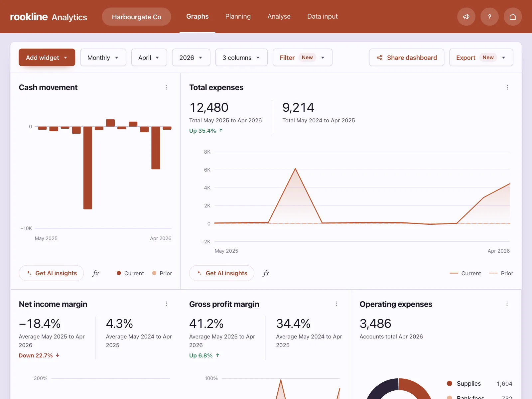The image size is (532, 399).
Task: Open the 2026 year dropdown
Action: click(x=191, y=58)
